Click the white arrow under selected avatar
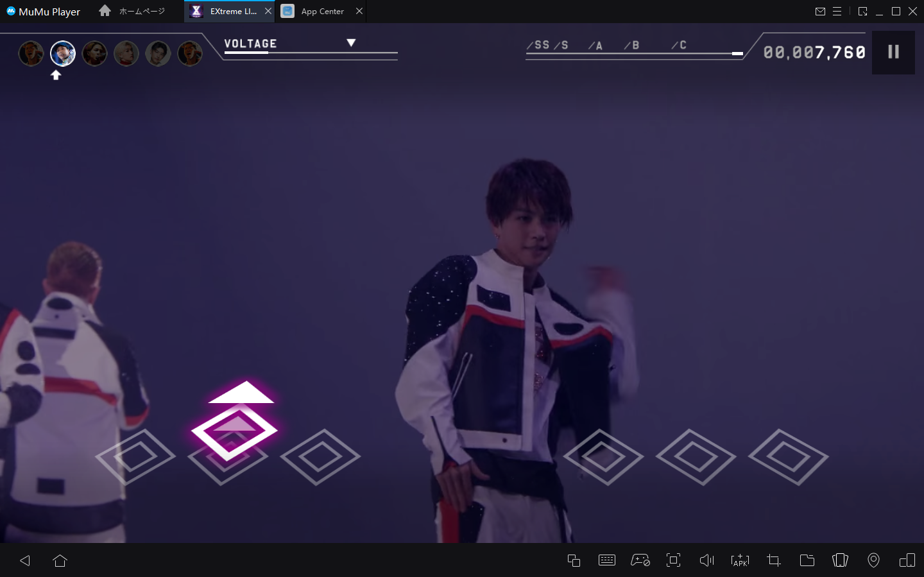The width and height of the screenshot is (924, 577). click(x=56, y=75)
